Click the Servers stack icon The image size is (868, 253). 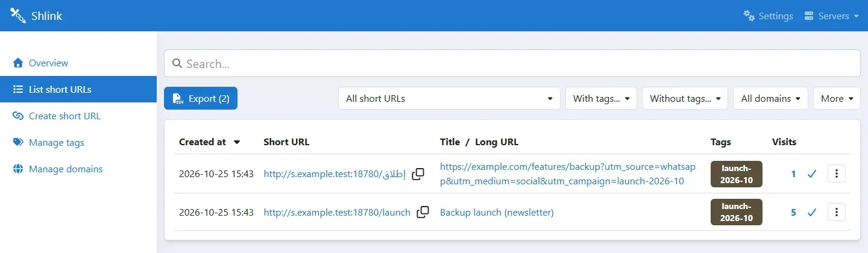(809, 16)
